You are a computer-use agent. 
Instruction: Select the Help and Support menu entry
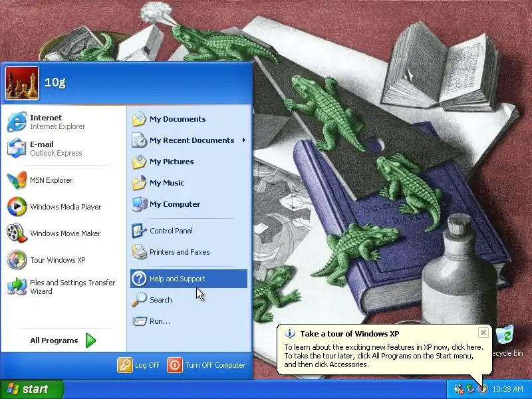[189, 279]
